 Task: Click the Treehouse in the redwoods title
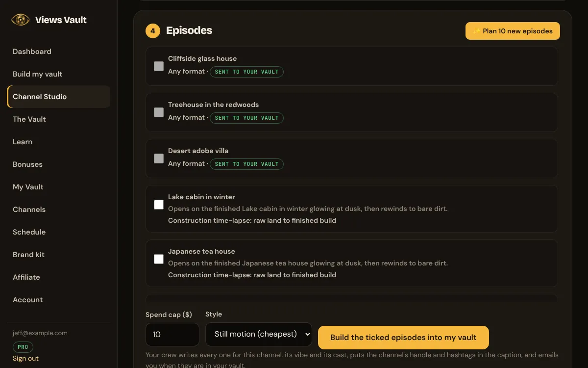tap(213, 105)
